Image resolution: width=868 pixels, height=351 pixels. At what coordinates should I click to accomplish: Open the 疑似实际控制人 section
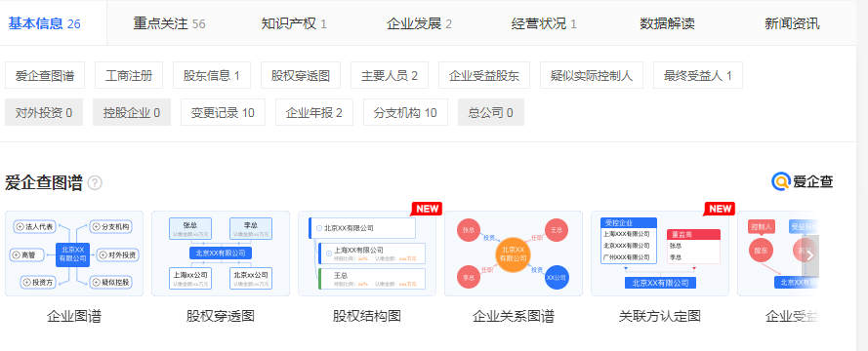pyautogui.click(x=592, y=76)
